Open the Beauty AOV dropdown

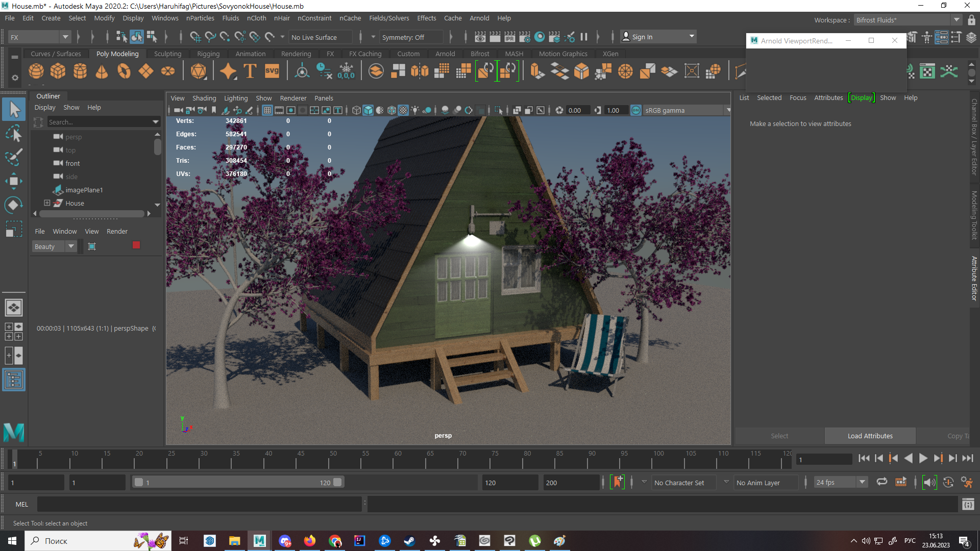point(71,246)
